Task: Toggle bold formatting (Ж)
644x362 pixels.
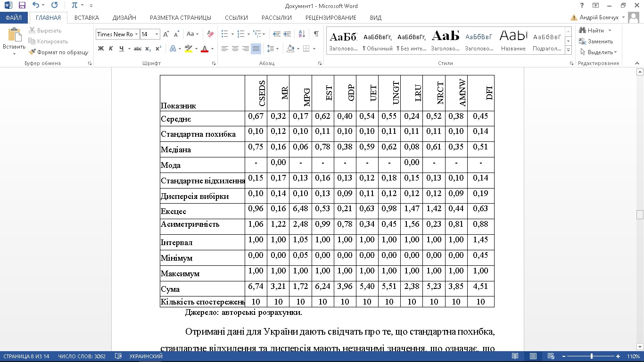Action: 100,49
